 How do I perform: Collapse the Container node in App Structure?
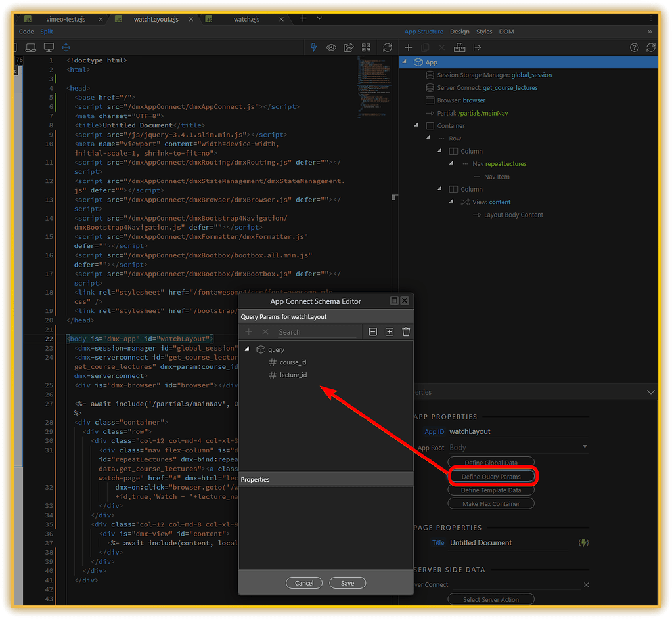click(x=414, y=125)
